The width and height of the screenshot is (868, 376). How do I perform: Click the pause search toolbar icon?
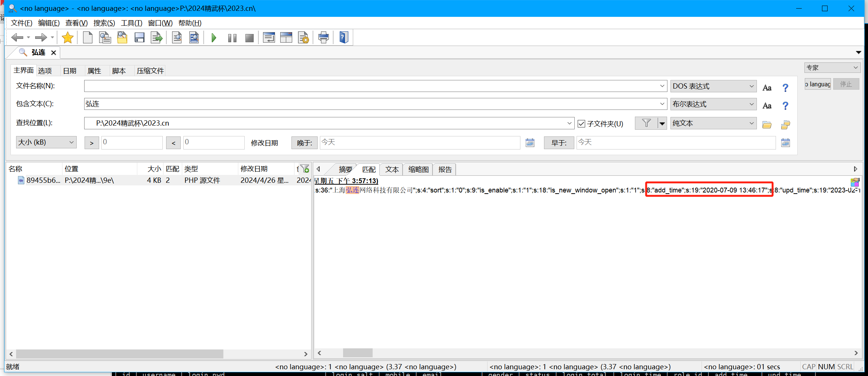point(232,38)
